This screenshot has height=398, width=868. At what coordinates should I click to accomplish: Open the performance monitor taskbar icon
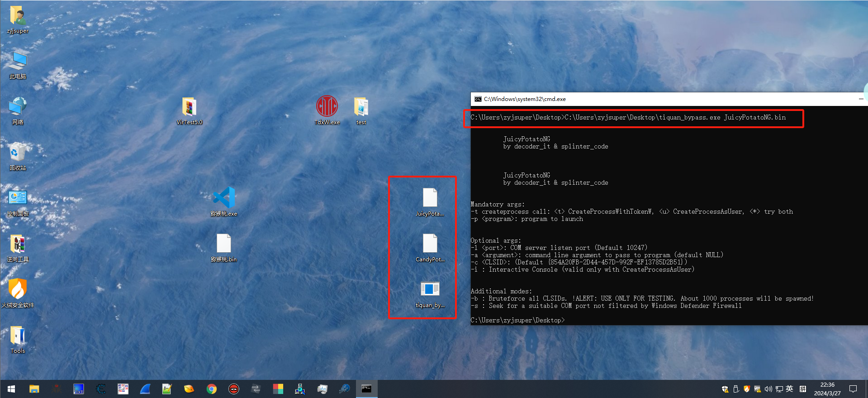(x=322, y=389)
